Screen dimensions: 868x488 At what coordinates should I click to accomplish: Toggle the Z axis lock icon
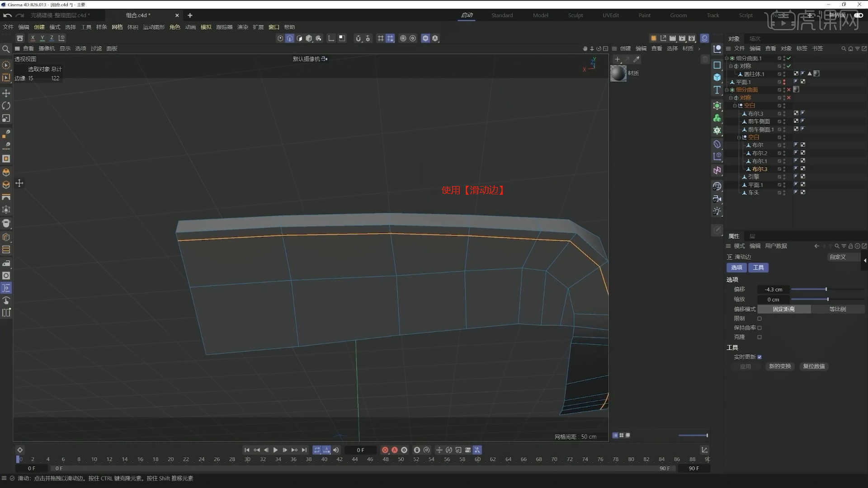52,38
